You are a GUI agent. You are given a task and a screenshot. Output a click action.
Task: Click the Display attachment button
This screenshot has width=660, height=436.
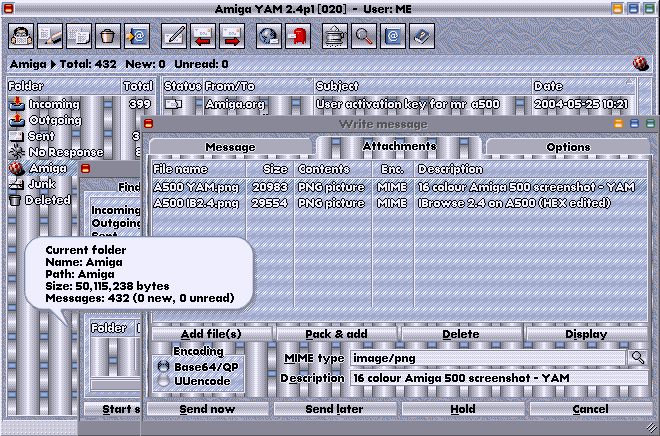[586, 334]
